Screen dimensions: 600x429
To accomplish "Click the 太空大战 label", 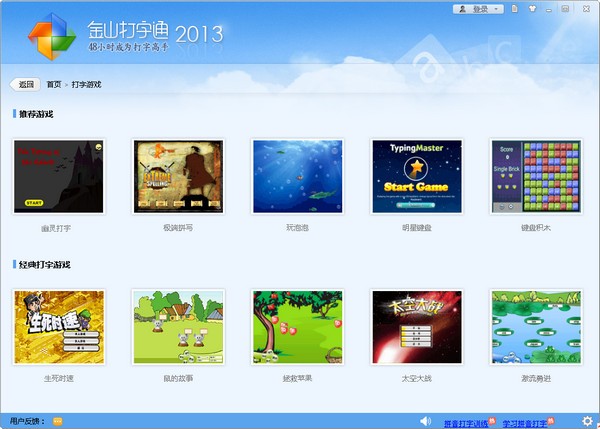I will (417, 378).
